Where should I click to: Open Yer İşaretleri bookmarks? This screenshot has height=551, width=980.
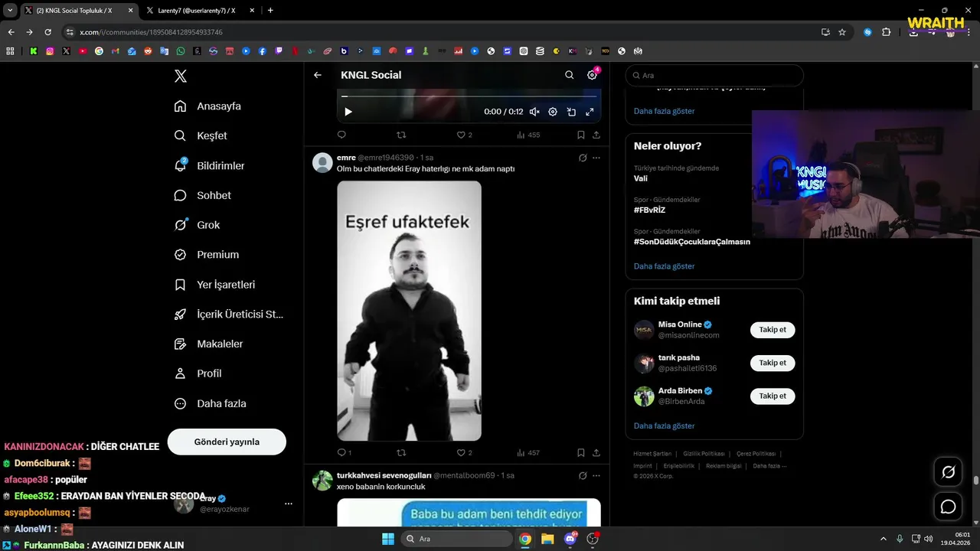[214, 285]
